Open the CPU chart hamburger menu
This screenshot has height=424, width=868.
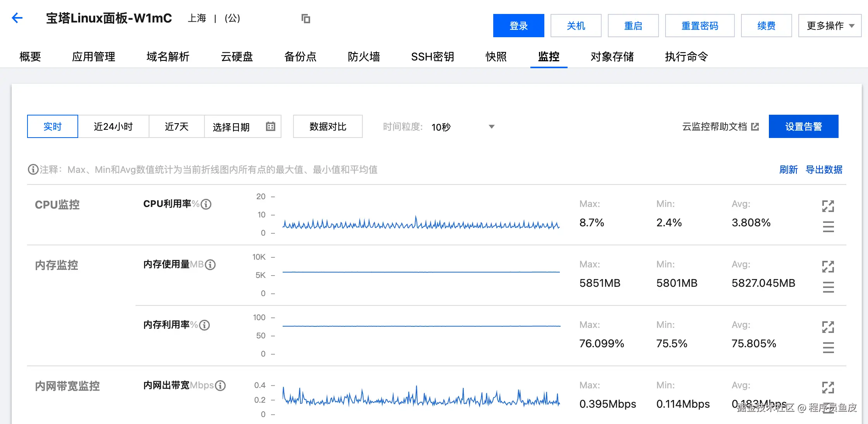828,226
